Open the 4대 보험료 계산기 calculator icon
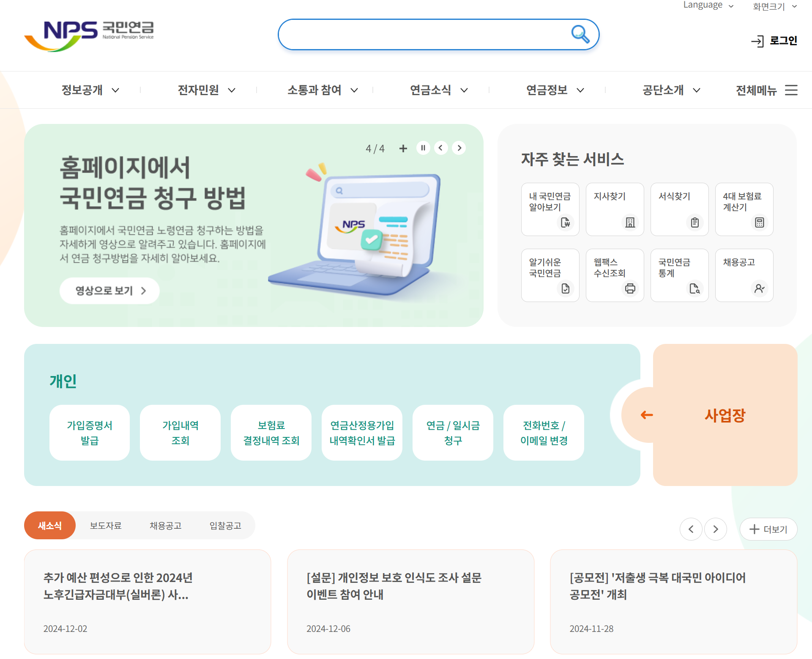The width and height of the screenshot is (812, 659). click(760, 223)
